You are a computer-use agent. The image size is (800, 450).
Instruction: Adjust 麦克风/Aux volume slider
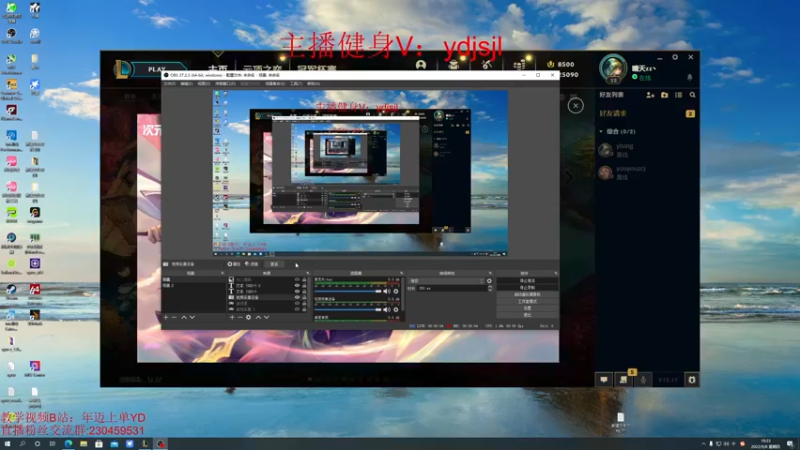pyautogui.click(x=348, y=291)
